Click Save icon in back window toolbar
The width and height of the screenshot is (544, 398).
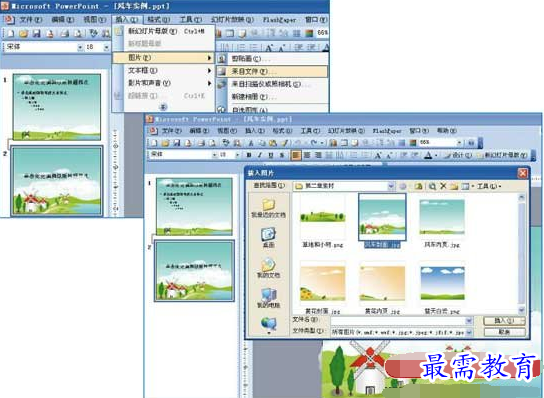36,33
